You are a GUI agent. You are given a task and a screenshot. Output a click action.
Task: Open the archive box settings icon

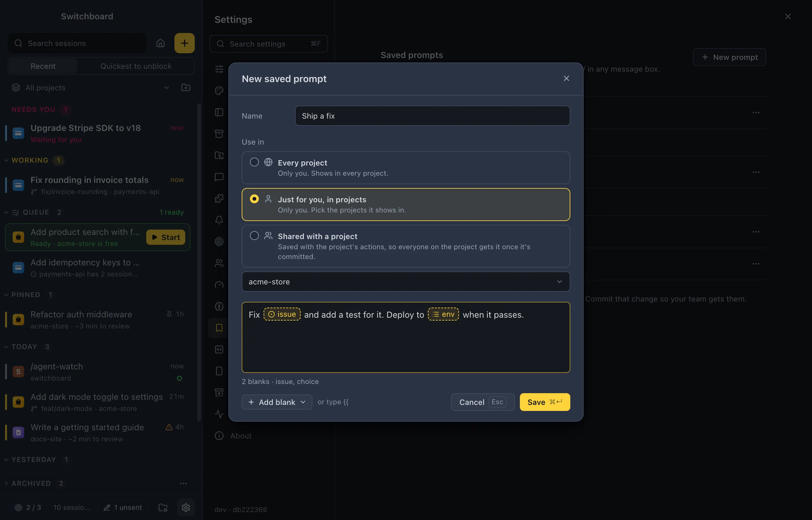219,134
